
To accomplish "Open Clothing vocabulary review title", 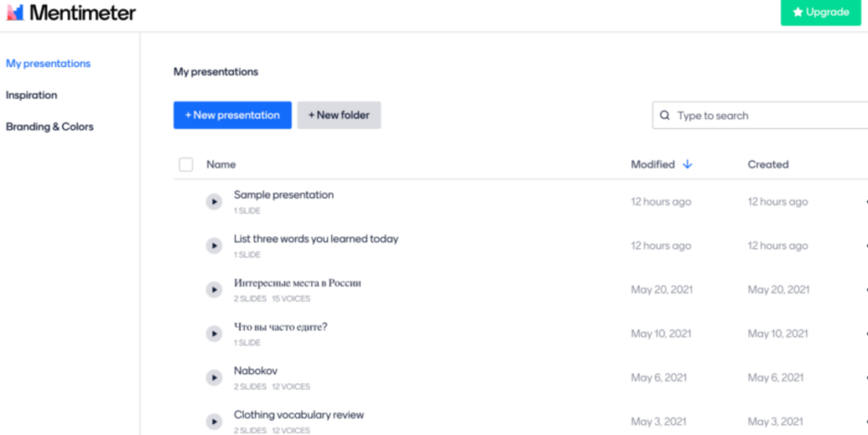I will [x=299, y=415].
